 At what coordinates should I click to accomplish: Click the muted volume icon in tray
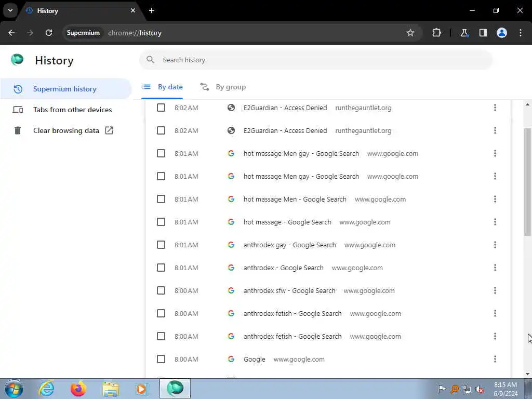click(480, 390)
